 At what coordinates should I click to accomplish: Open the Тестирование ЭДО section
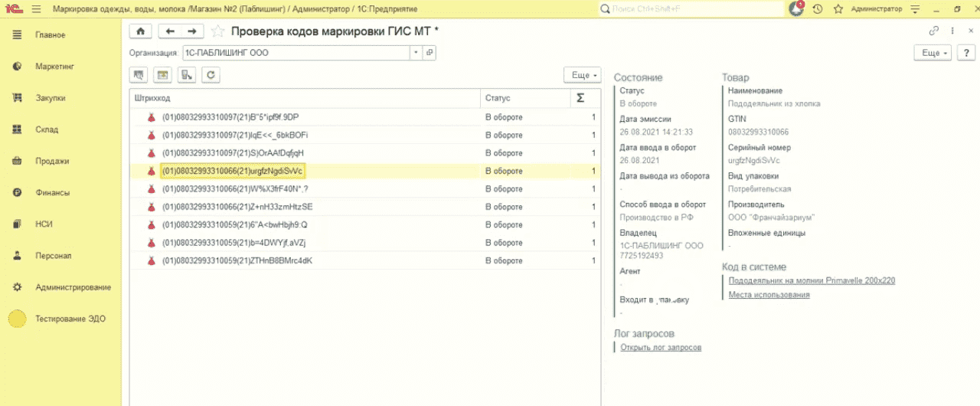coord(70,319)
